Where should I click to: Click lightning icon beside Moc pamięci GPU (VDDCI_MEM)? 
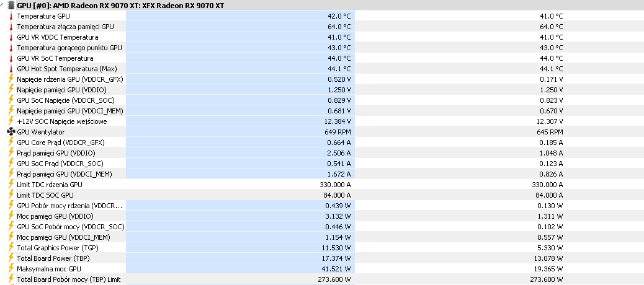point(11,237)
